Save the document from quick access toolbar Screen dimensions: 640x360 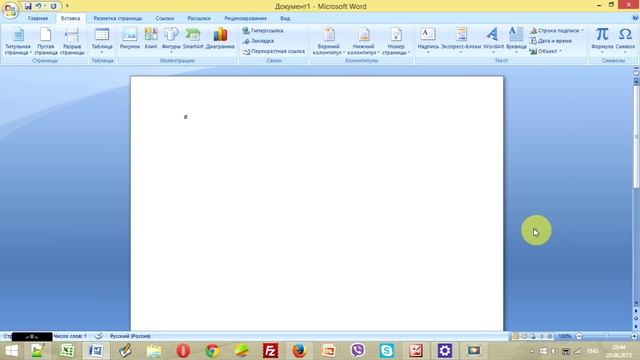28,6
